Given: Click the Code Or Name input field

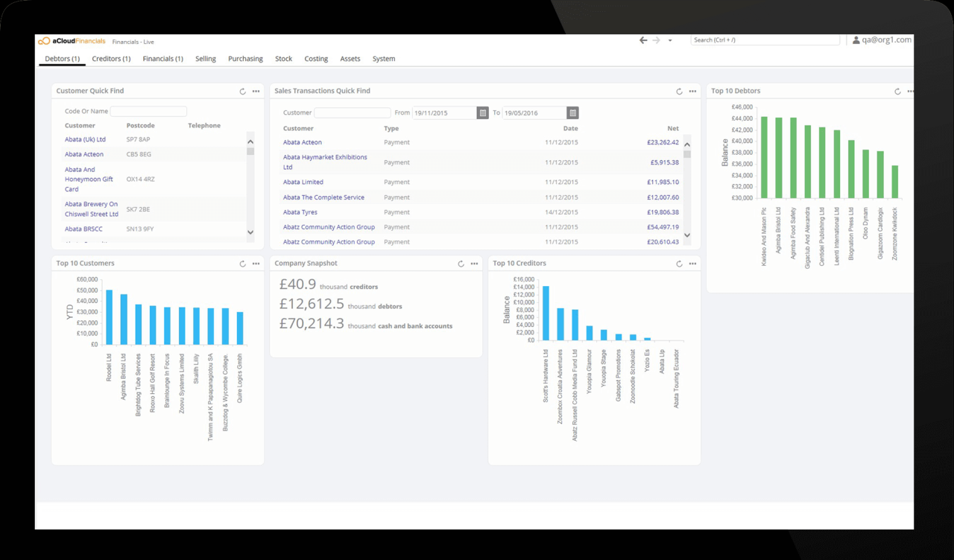Looking at the screenshot, I should point(148,112).
